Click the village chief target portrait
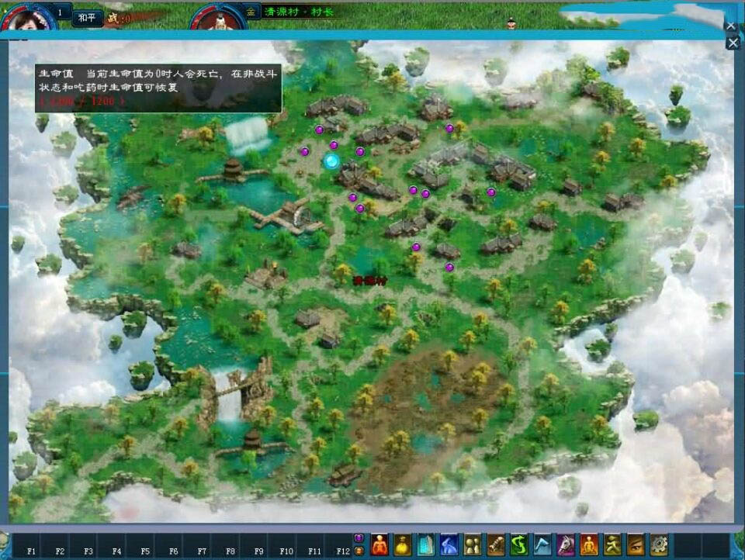Viewport: 745px width, 560px height. coord(219,20)
